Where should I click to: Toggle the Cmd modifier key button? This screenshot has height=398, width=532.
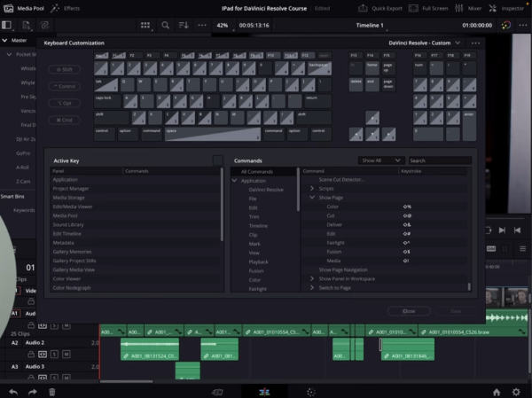click(65, 120)
